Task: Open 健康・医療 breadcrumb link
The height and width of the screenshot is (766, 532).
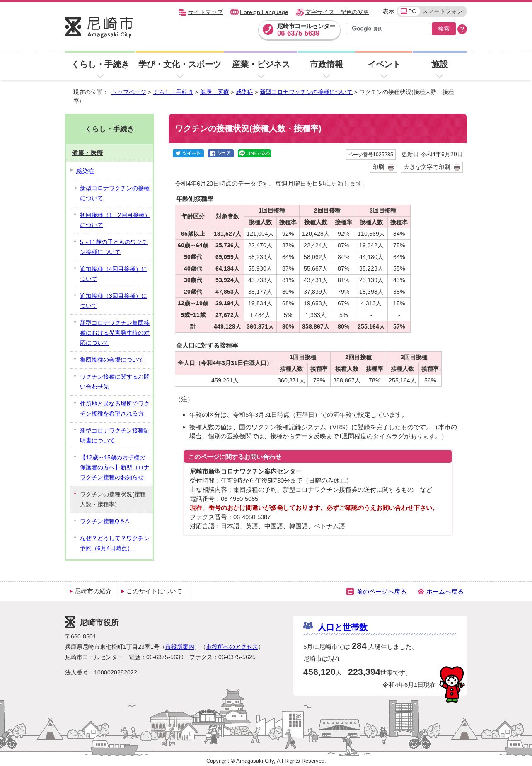Action: tap(214, 92)
